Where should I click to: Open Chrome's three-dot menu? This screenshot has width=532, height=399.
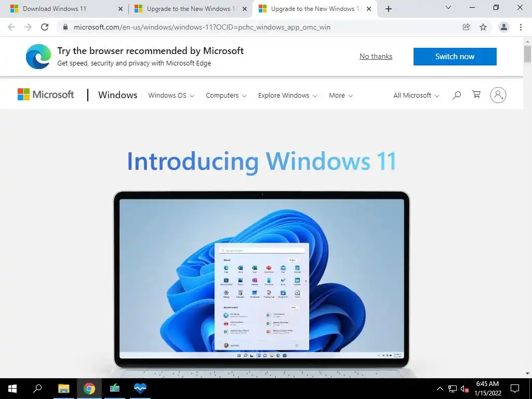(x=521, y=27)
